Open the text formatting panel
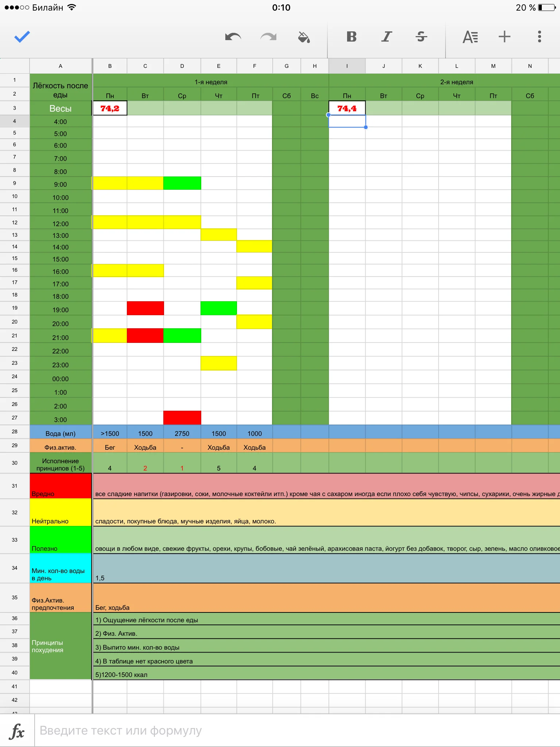 pos(470,37)
